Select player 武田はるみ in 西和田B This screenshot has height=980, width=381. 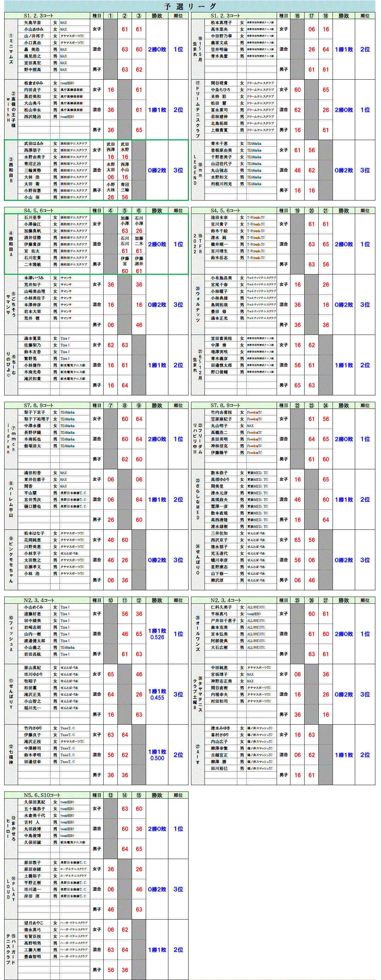(x=32, y=144)
